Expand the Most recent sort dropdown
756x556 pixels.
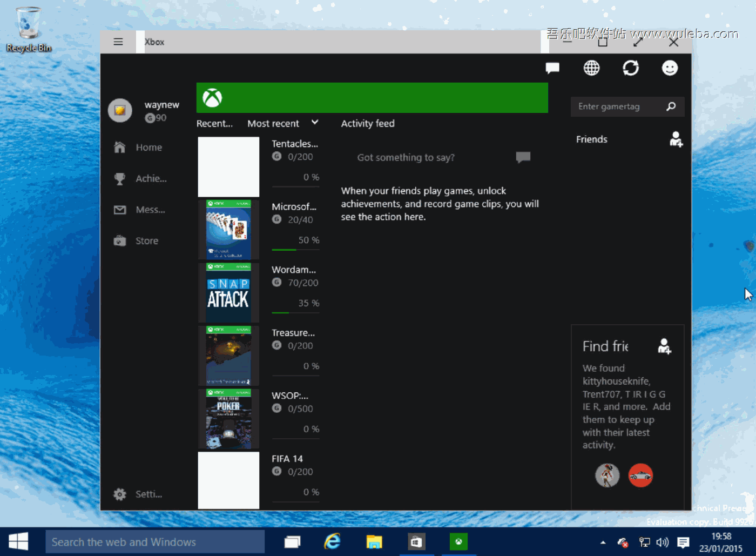[x=283, y=124]
